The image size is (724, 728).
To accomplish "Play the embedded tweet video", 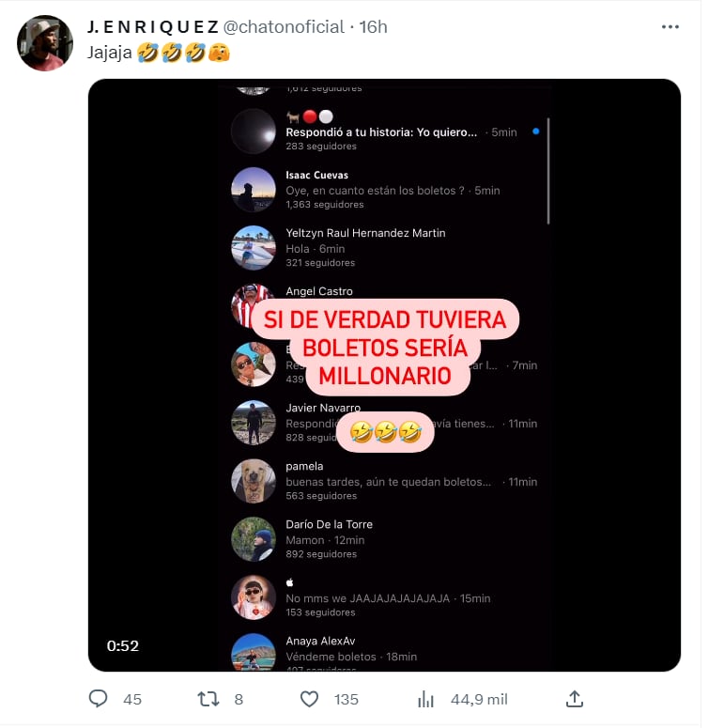I will [x=384, y=375].
